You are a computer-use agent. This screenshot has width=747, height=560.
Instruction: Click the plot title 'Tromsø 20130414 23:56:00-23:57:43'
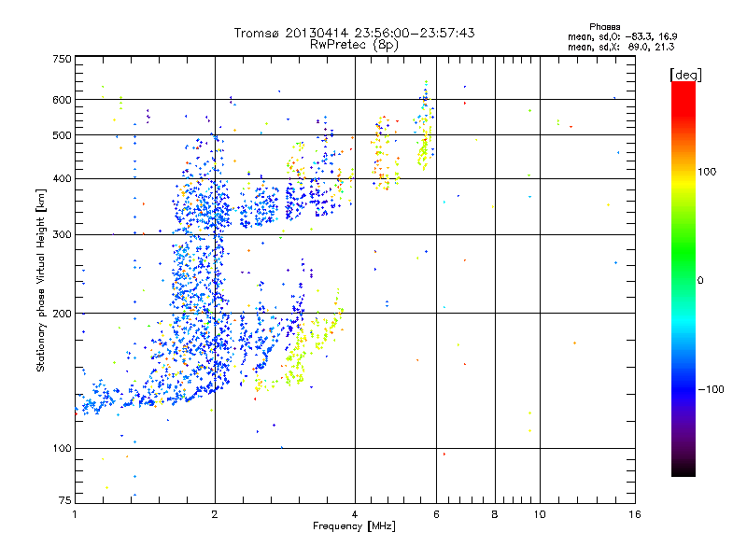click(x=354, y=33)
